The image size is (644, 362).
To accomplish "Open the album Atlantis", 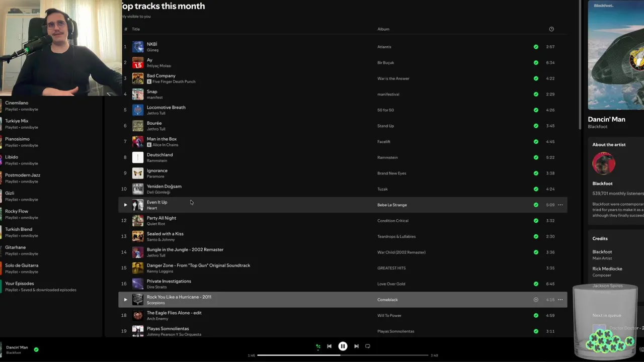I will point(384,47).
